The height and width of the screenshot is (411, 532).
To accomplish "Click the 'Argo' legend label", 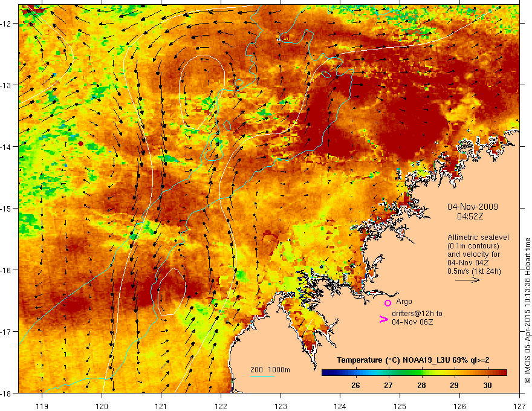I will point(404,302).
